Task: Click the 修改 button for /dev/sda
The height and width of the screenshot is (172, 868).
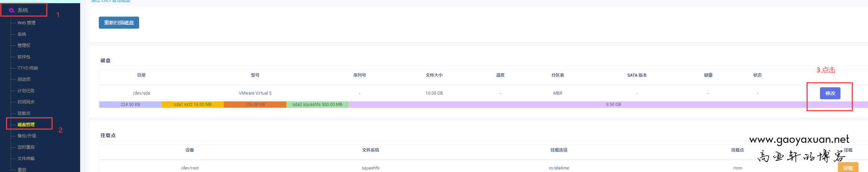Action: pyautogui.click(x=830, y=93)
